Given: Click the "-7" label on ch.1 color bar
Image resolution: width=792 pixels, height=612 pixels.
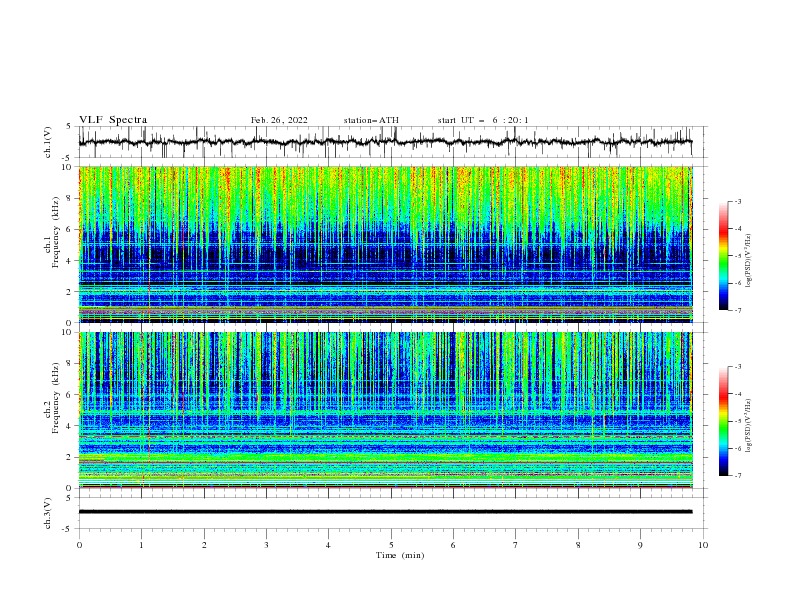Looking at the screenshot, I should click(737, 310).
